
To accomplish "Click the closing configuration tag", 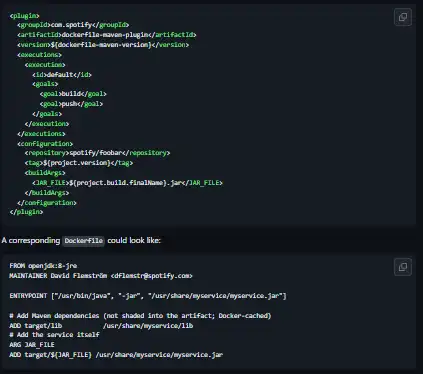I will (x=47, y=203).
